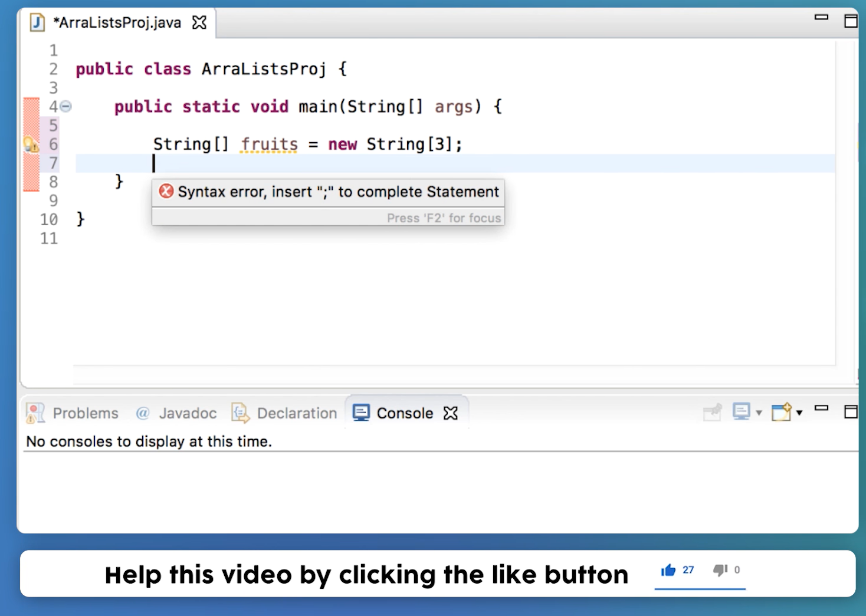Screen dimensions: 866x616
Task: Click the Javadoc @ icon
Action: 143,413
